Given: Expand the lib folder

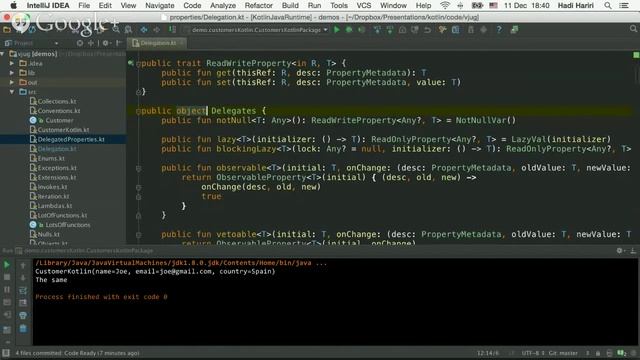Looking at the screenshot, I should tap(12, 73).
